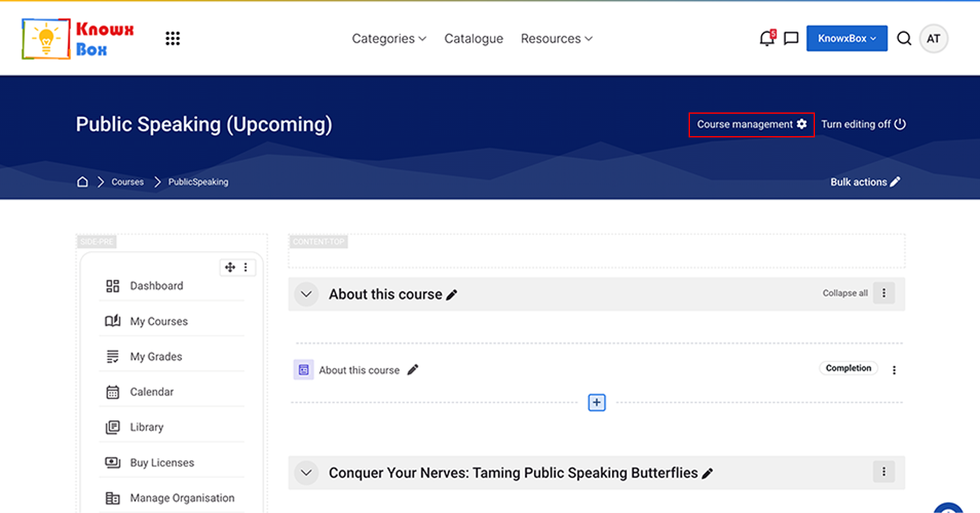Image resolution: width=980 pixels, height=513 pixels.
Task: Turn editing off
Action: click(864, 124)
